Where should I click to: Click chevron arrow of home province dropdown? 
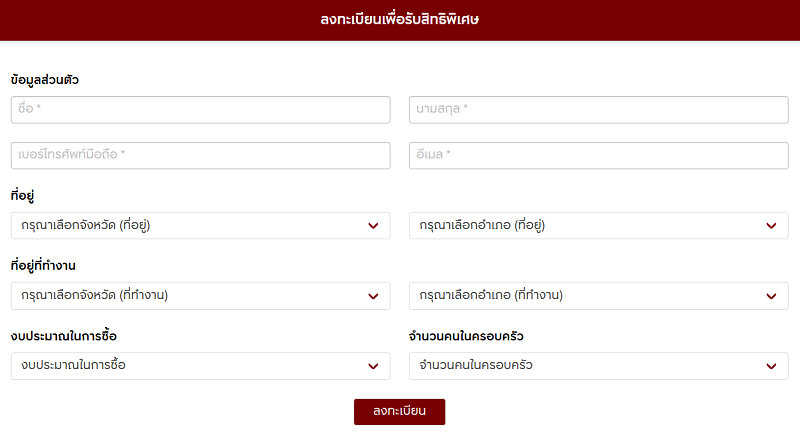(x=373, y=226)
